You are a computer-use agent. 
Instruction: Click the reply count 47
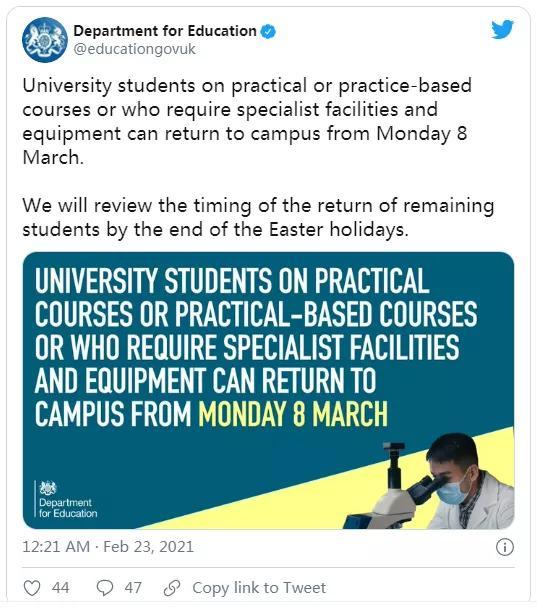coord(133,588)
